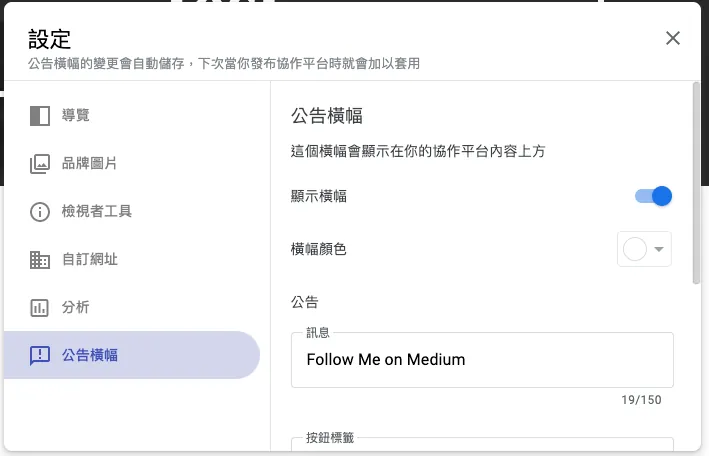Close the 設定 dialog with the X
709x456 pixels.
[673, 38]
